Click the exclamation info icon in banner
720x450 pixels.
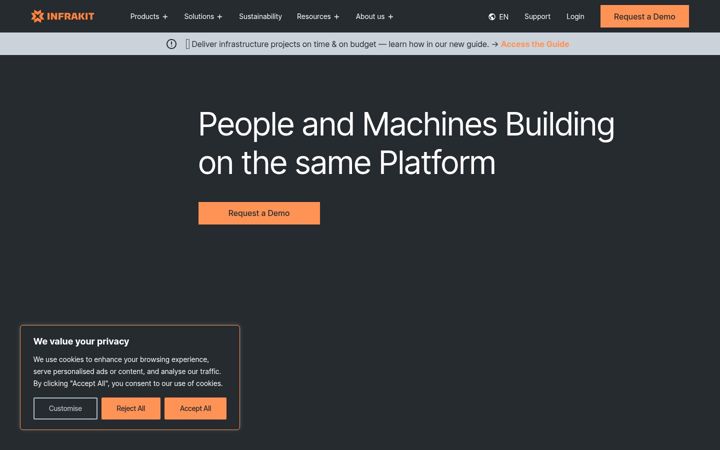pos(171,44)
